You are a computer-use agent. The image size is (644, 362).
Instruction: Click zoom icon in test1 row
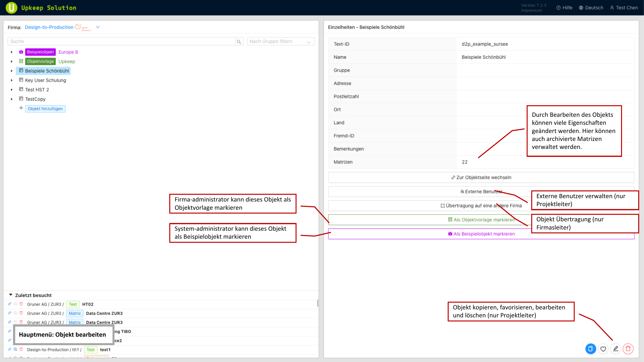15,349
